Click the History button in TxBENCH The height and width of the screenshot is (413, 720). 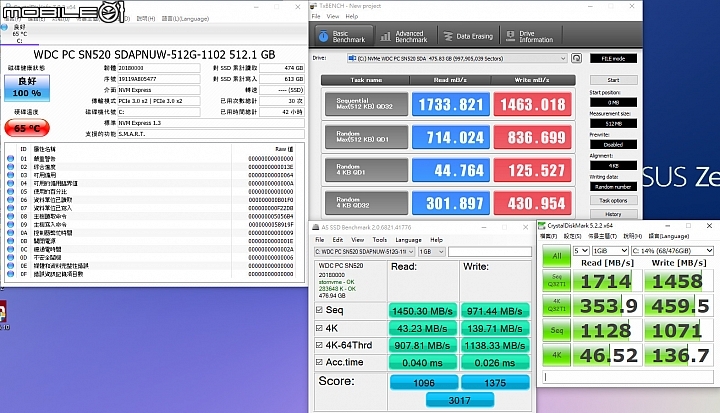click(x=613, y=214)
